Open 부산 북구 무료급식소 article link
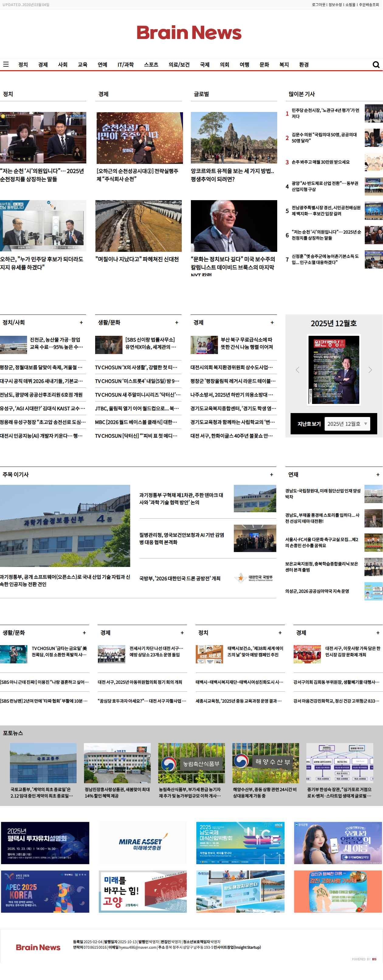383x980 pixels. tap(247, 343)
